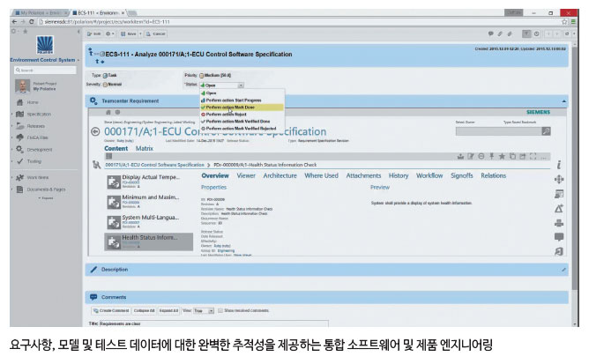Click the star favorite icon in Teamcenter toolbar
589x364 pixels.
point(502,156)
